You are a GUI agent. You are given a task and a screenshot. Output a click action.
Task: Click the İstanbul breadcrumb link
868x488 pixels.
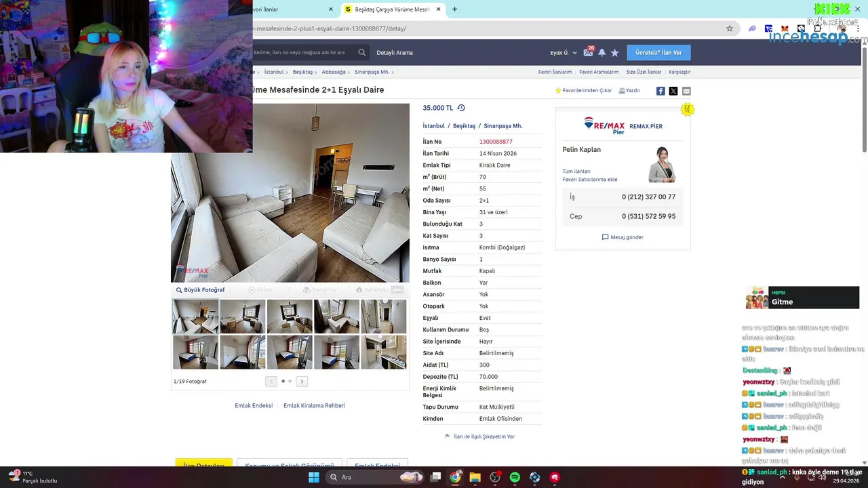(x=274, y=72)
